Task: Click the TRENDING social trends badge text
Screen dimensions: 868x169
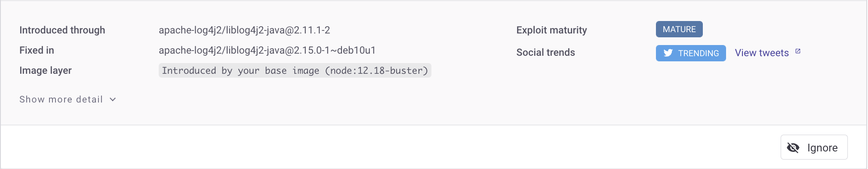Action: (x=699, y=53)
